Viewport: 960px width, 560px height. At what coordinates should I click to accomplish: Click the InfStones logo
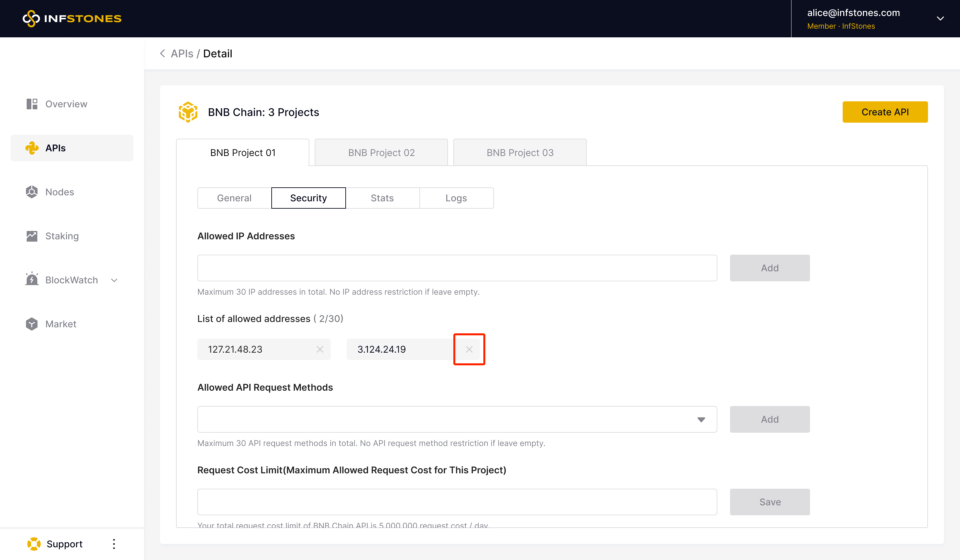coord(72,18)
